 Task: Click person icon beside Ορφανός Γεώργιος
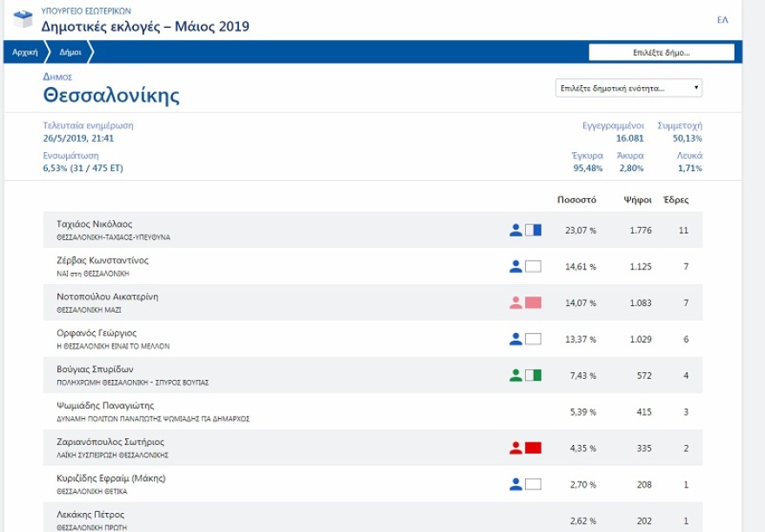(x=516, y=339)
